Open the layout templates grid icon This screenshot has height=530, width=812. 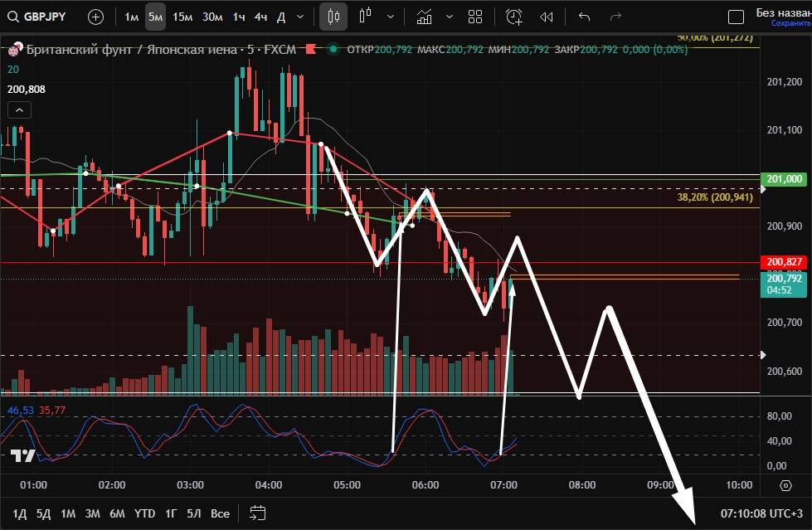pyautogui.click(x=475, y=17)
